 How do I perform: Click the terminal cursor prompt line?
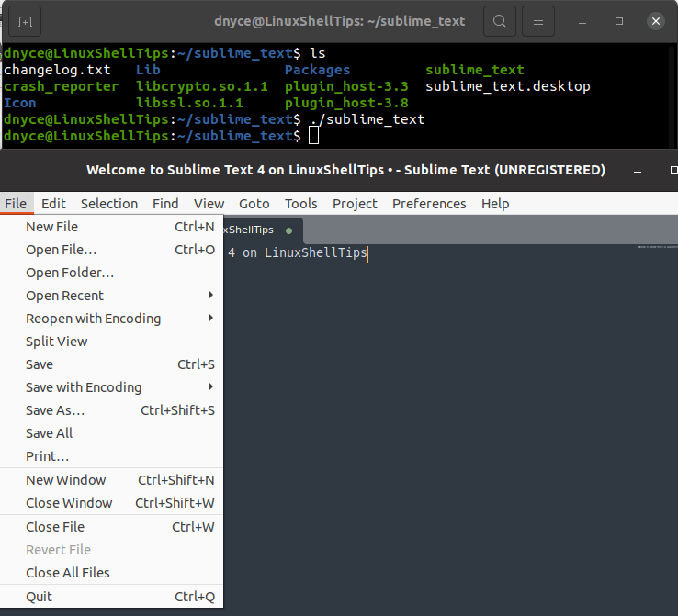tap(161, 136)
